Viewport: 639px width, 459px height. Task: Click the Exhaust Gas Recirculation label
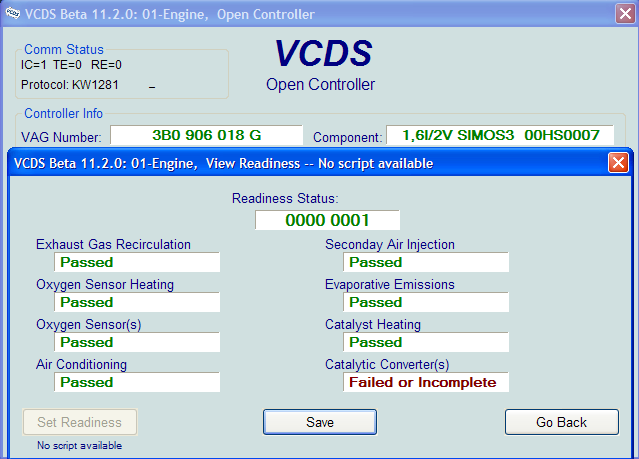(x=113, y=244)
